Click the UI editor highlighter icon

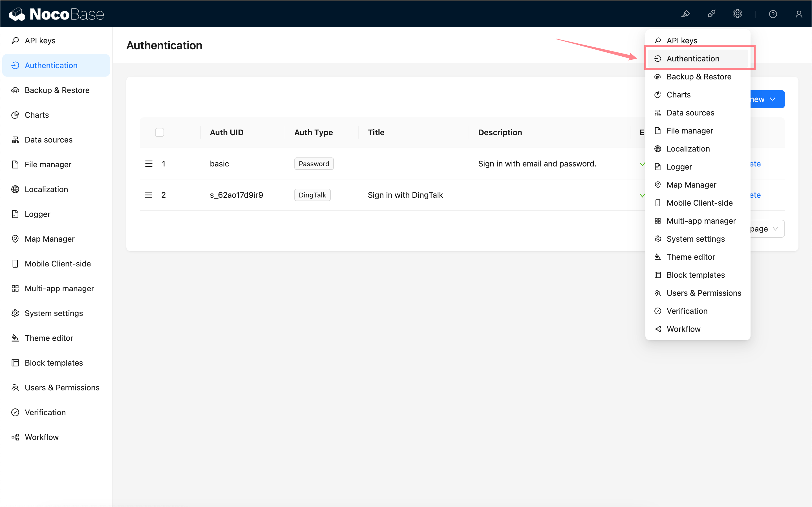coord(685,14)
